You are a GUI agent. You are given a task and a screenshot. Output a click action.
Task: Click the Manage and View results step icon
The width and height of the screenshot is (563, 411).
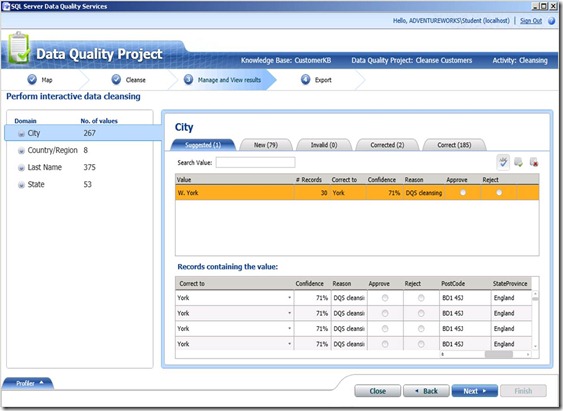click(189, 79)
